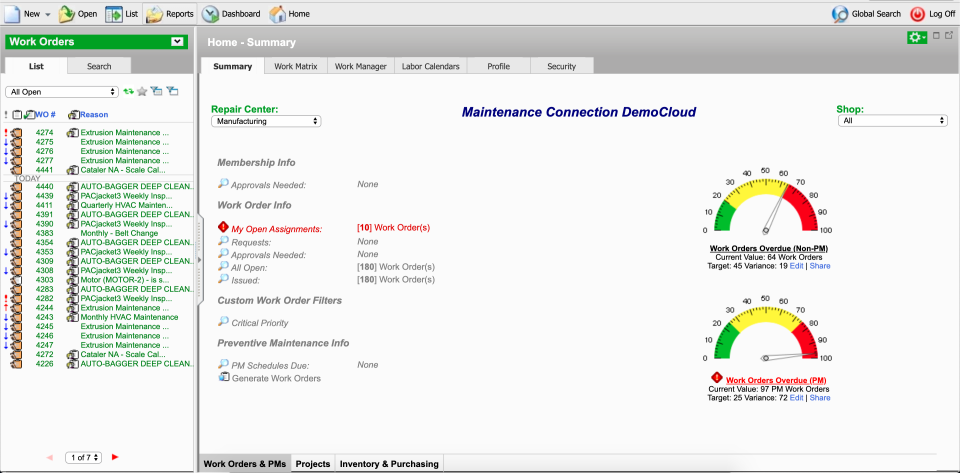Open the Critical Priority custom filter
This screenshot has height=473, width=960.
point(260,322)
